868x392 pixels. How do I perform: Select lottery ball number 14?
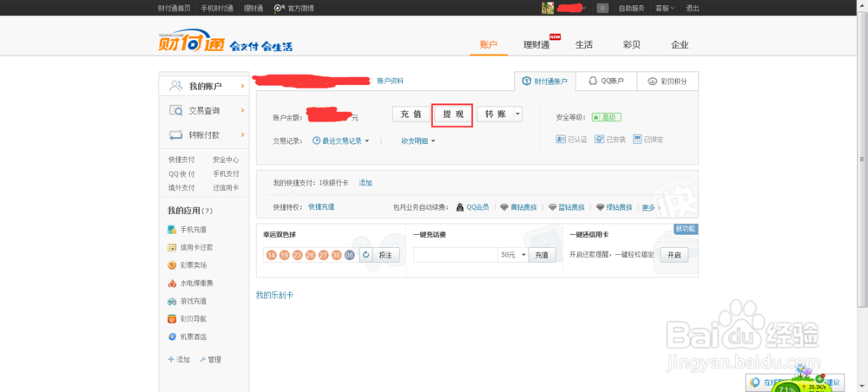point(271,255)
